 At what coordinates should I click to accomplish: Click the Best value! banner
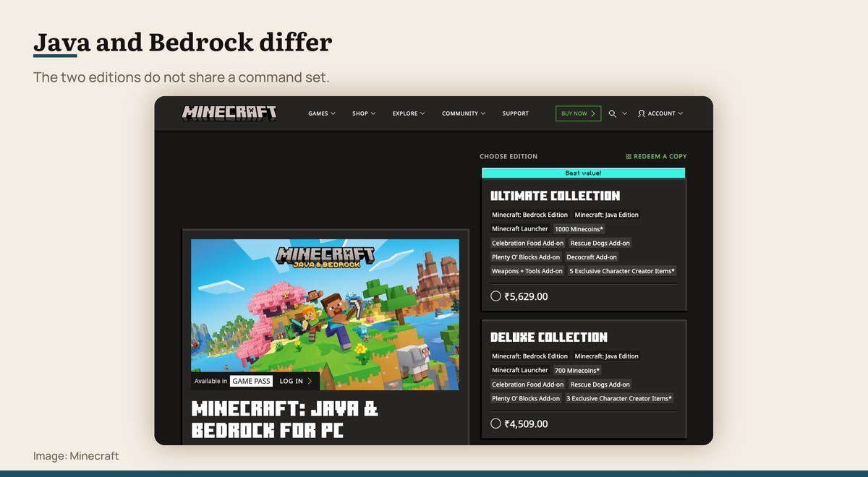click(x=583, y=173)
